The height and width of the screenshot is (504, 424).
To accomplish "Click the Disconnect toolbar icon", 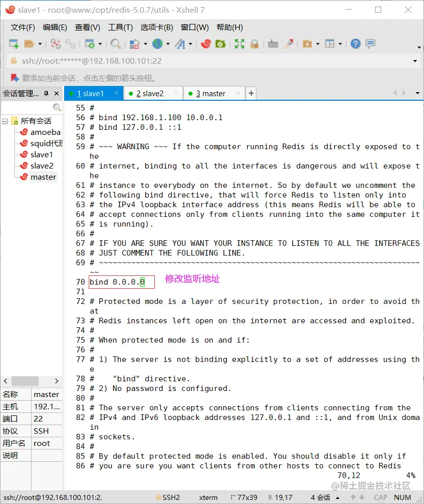I will 56,44.
